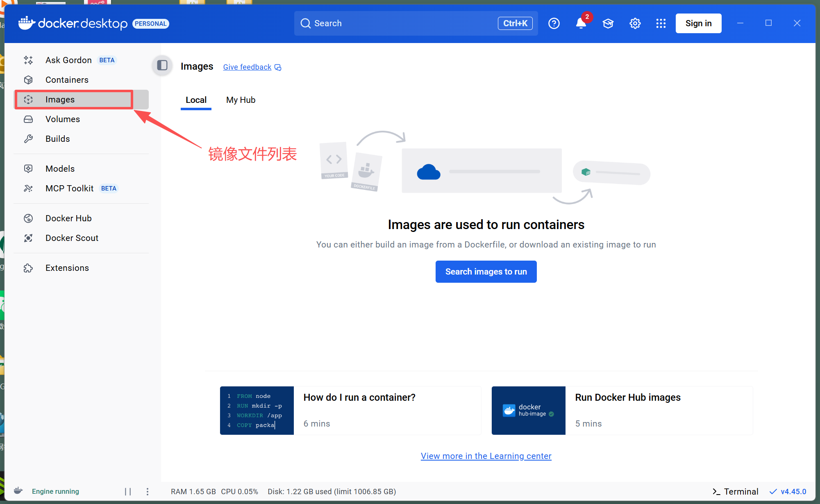Open Ask Gordon in sidebar
The width and height of the screenshot is (820, 504).
68,60
